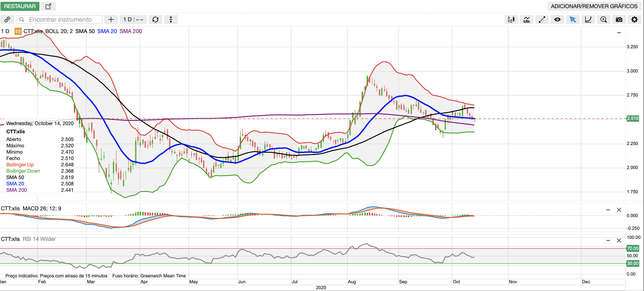The width and height of the screenshot is (644, 291).
Task: Click the logarithmic scale curve icon
Action: (x=588, y=19)
